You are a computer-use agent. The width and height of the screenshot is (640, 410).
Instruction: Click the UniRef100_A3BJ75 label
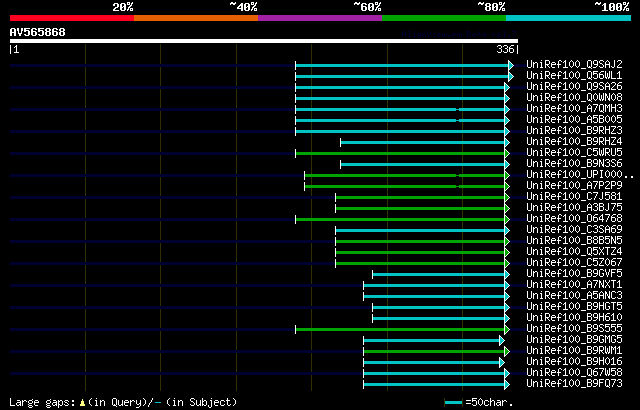[x=574, y=208]
